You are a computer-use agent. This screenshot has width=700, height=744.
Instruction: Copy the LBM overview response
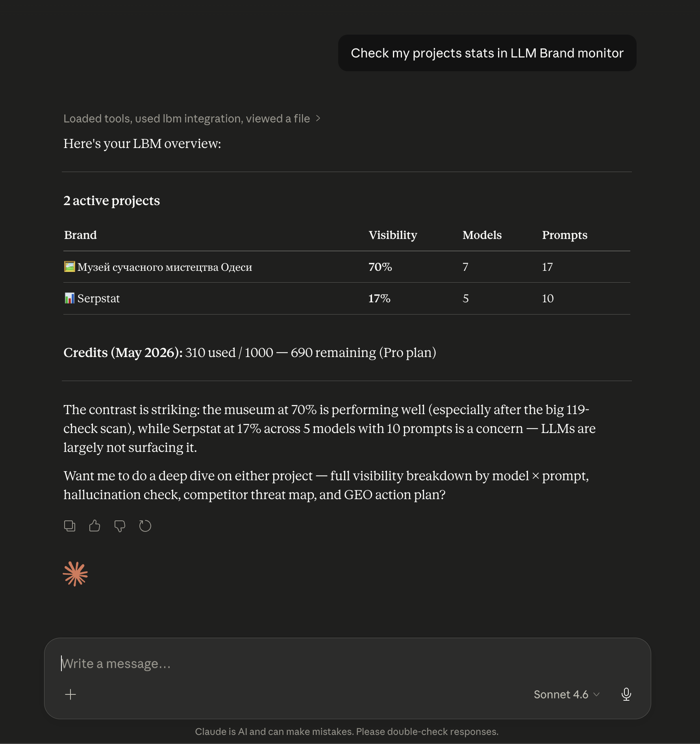(70, 526)
